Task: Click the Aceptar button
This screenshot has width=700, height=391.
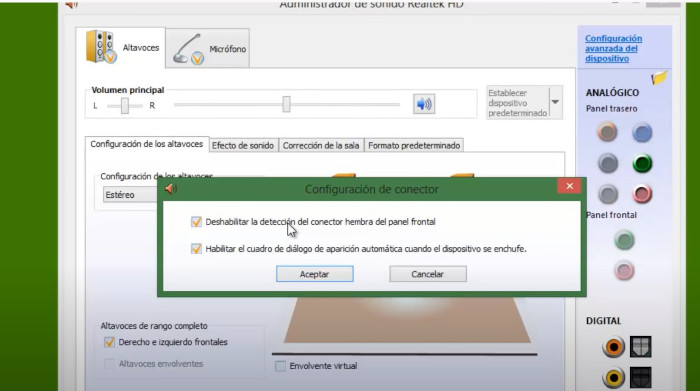Action: point(315,274)
